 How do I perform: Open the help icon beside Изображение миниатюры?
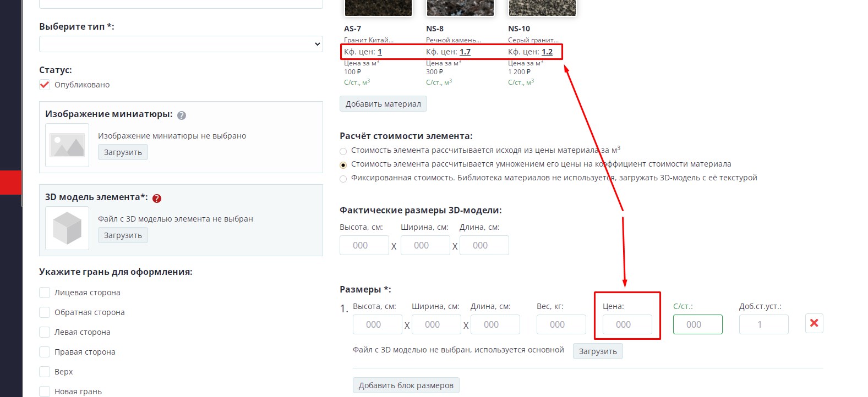coord(182,115)
